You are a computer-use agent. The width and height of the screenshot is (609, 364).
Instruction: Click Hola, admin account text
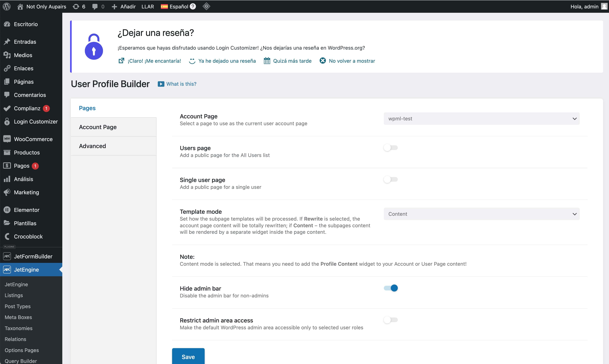pyautogui.click(x=584, y=6)
